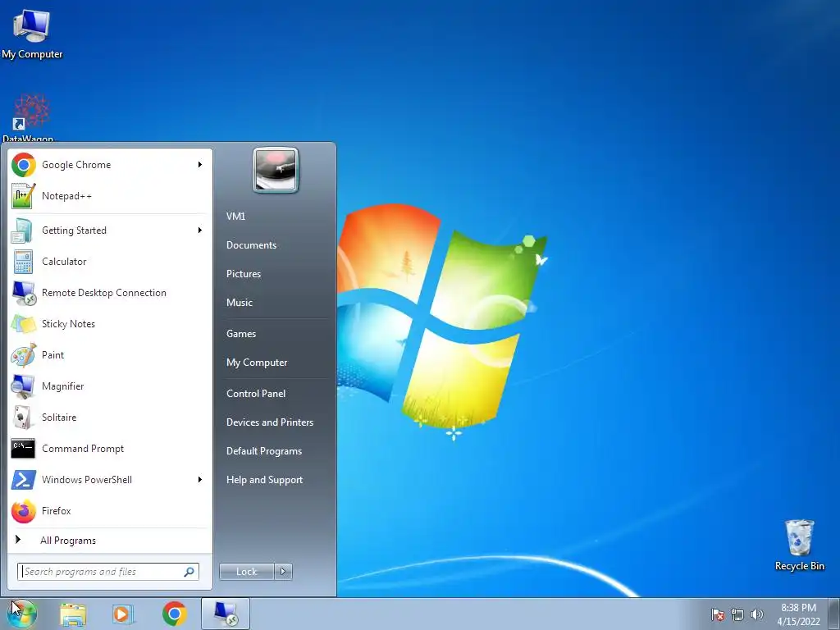This screenshot has height=630, width=840.
Task: Open Pictures from the Start menu
Action: [x=244, y=274]
